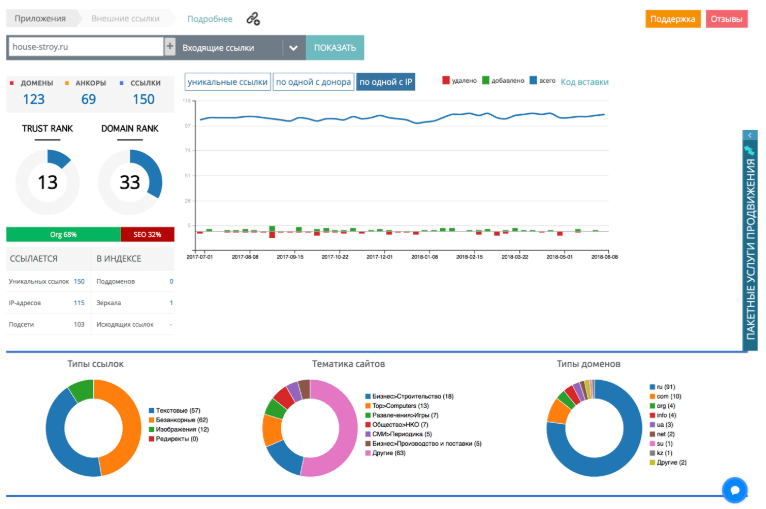Image resolution: width=766 pixels, height=509 pixels.
Task: Switch to the 'по одной с IP' tab
Action: click(x=385, y=82)
